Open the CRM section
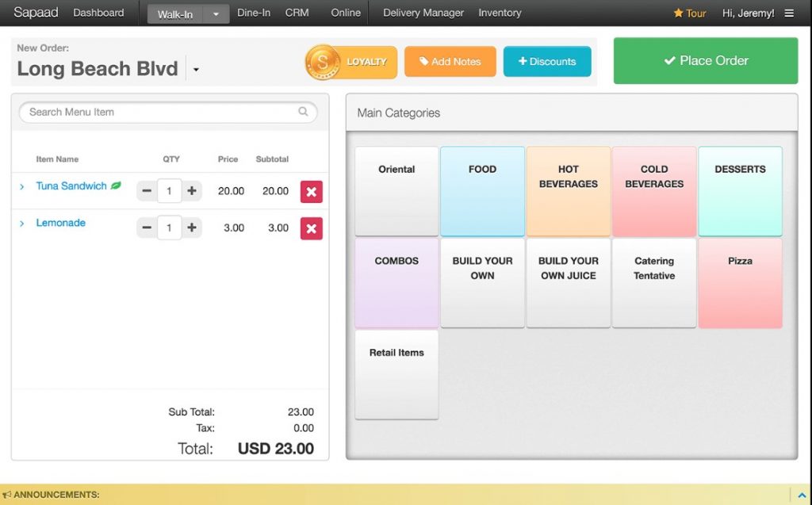This screenshot has height=505, width=812. point(297,13)
